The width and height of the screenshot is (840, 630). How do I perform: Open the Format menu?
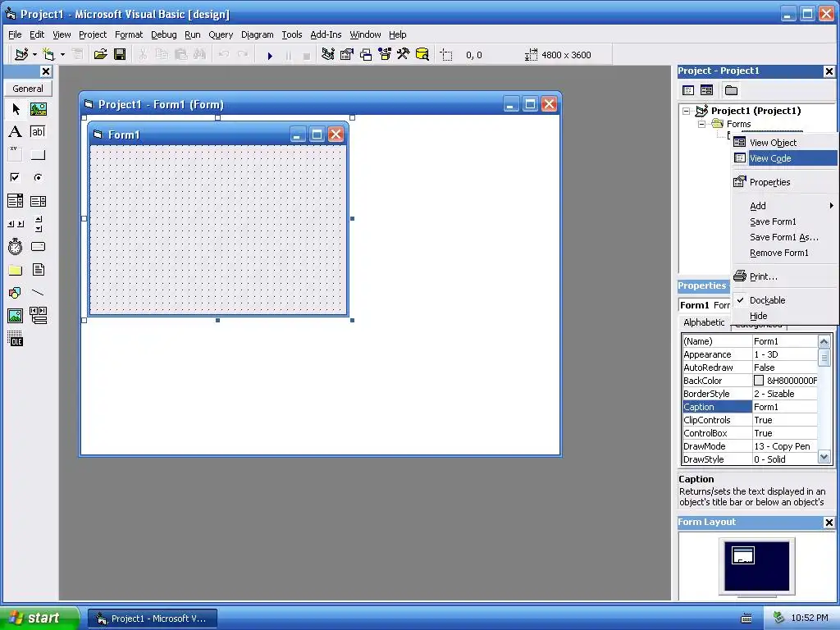(129, 34)
